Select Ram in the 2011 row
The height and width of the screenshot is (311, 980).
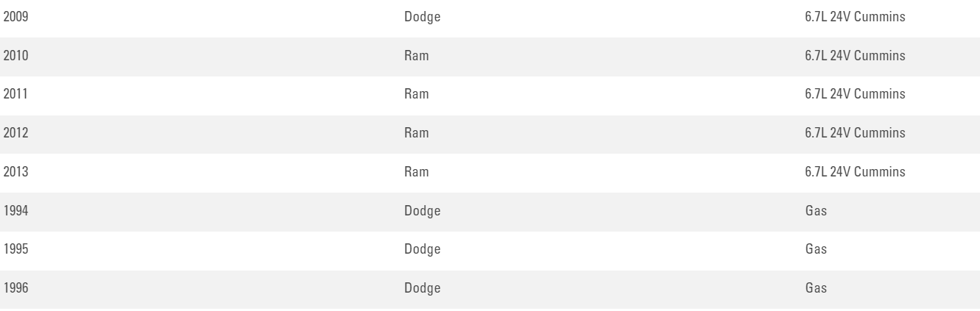(x=417, y=94)
